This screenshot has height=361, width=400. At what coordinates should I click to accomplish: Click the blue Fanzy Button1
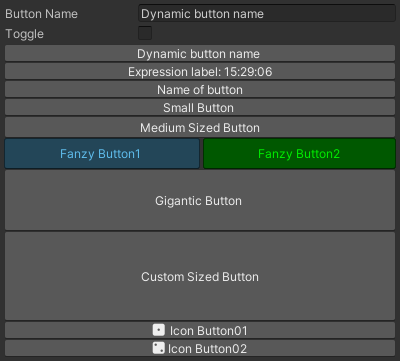click(x=102, y=154)
